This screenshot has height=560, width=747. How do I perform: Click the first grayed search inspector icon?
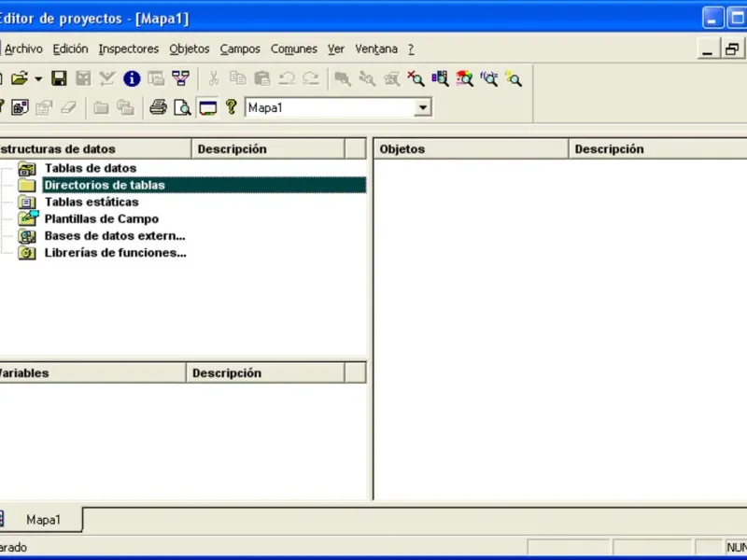[343, 78]
